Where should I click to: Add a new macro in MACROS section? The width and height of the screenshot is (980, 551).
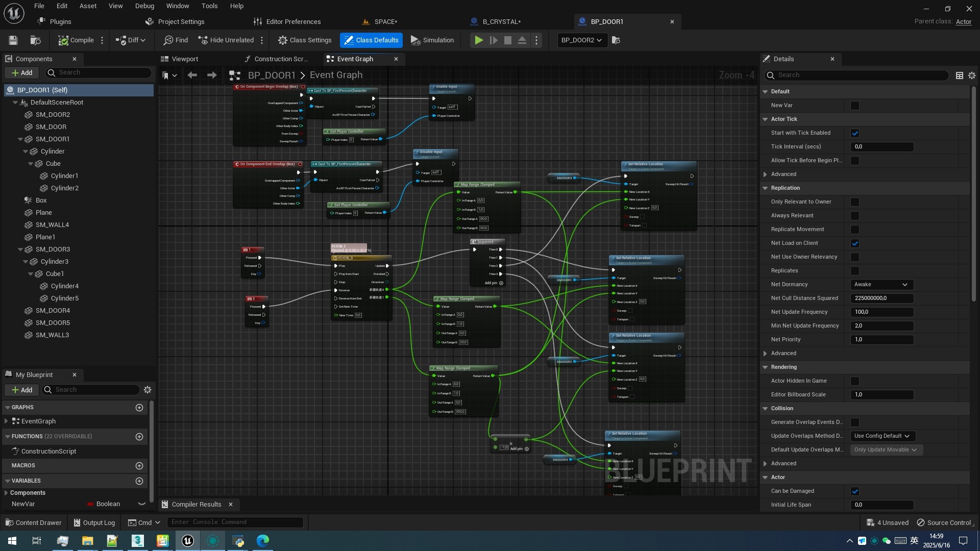point(139,466)
